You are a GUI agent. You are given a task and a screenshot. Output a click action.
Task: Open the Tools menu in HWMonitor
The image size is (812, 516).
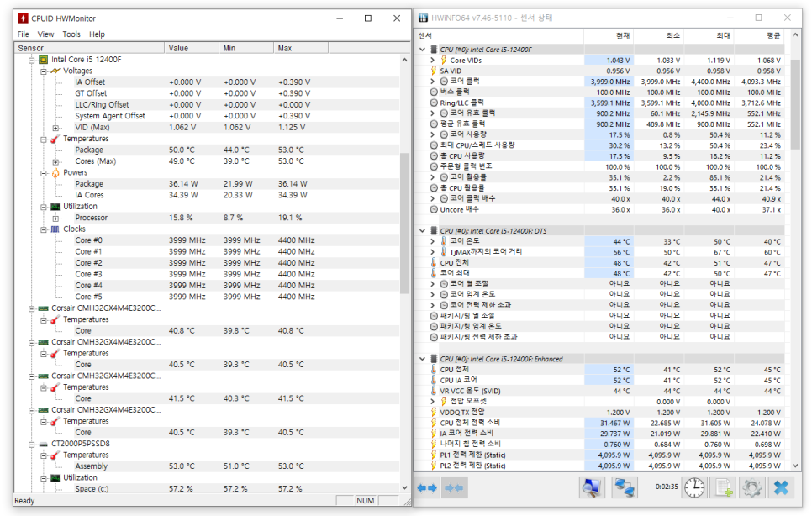click(71, 34)
